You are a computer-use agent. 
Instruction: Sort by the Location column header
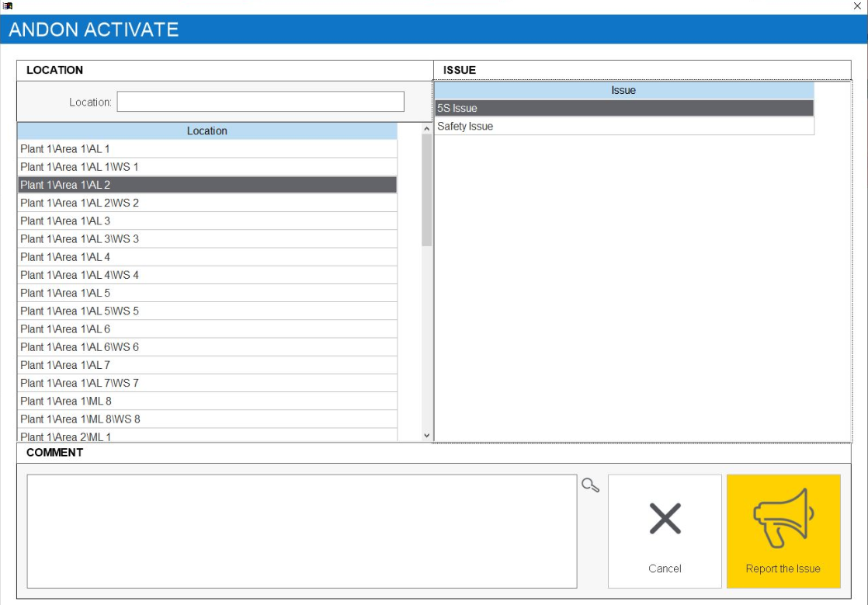point(207,131)
